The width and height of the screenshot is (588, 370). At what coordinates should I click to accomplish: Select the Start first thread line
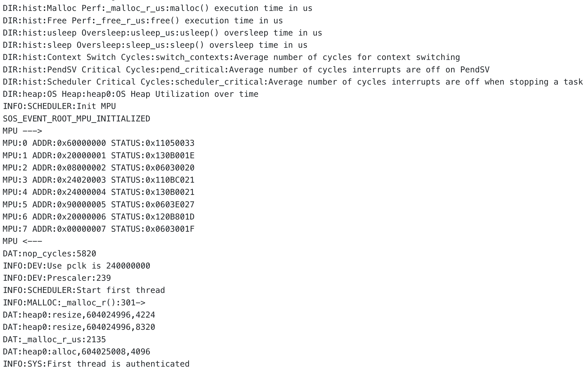pyautogui.click(x=84, y=290)
